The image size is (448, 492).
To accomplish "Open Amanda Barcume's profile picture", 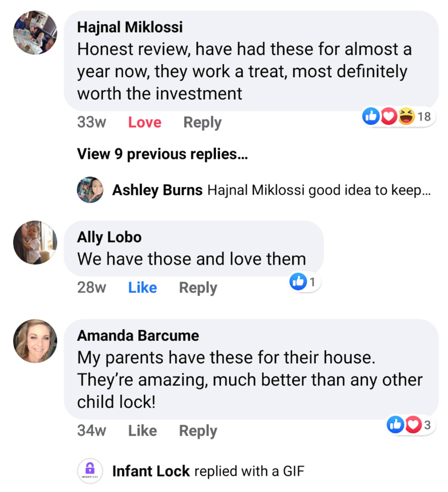I will click(x=35, y=341).
